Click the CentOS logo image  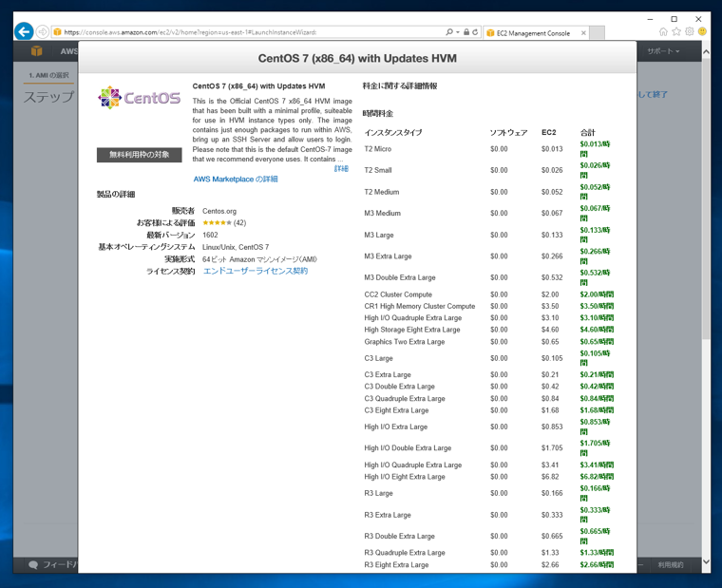click(139, 98)
